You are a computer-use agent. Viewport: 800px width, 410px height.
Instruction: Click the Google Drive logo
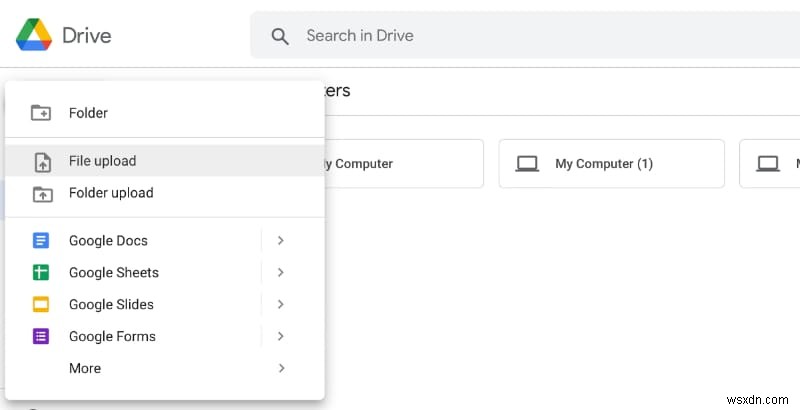pos(34,35)
